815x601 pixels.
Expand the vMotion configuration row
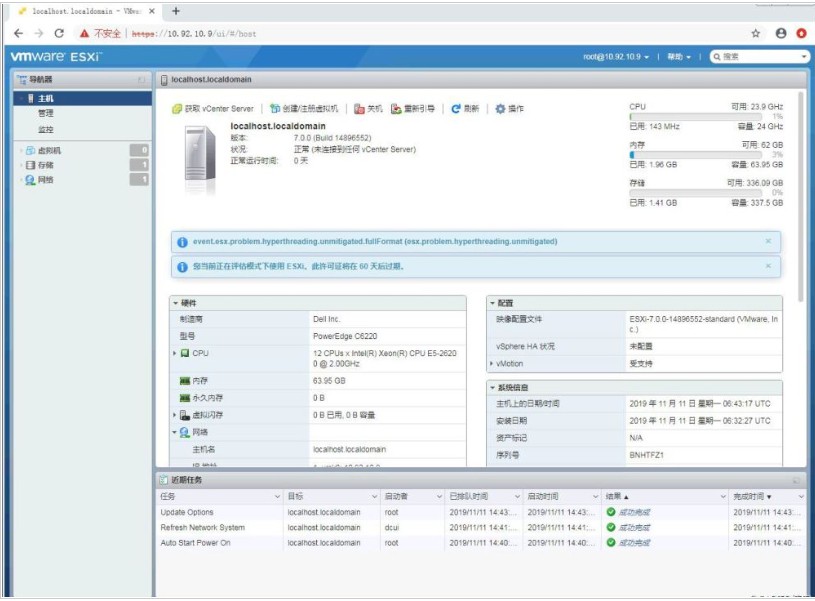click(492, 364)
